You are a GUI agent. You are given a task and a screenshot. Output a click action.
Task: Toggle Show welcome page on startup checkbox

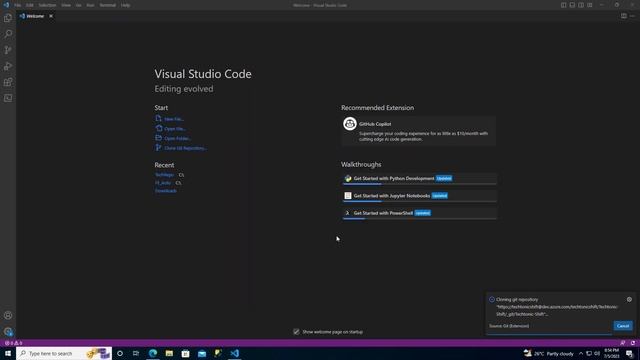pos(296,332)
